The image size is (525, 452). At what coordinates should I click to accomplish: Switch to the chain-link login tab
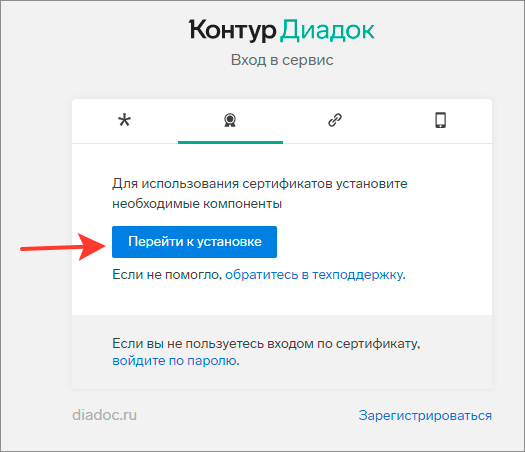coord(335,120)
